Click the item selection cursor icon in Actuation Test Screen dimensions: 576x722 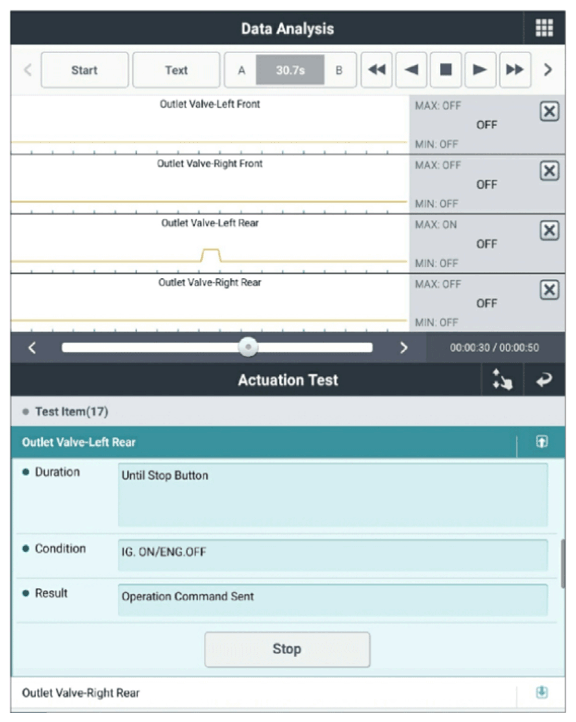(502, 380)
